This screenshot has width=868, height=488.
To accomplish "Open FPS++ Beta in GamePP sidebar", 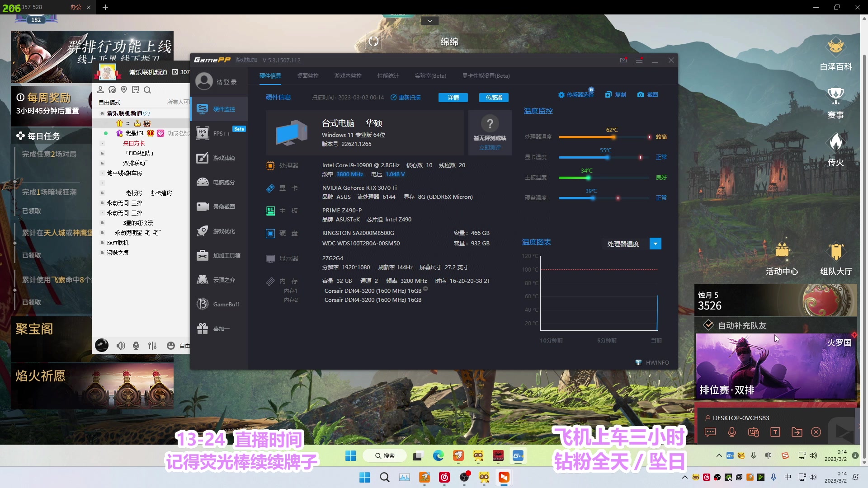I will 219,133.
